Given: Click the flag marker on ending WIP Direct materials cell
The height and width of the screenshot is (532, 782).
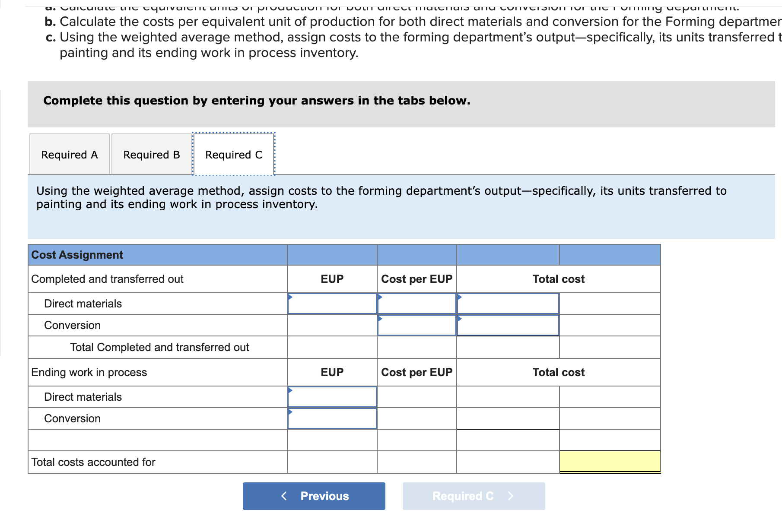Looking at the screenshot, I should pos(290,391).
